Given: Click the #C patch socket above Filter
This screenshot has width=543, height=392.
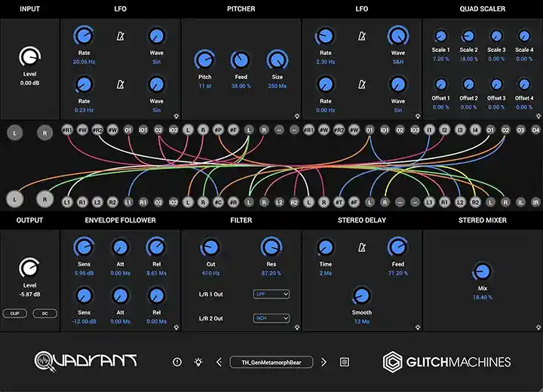Looking at the screenshot, I should click(x=218, y=202).
